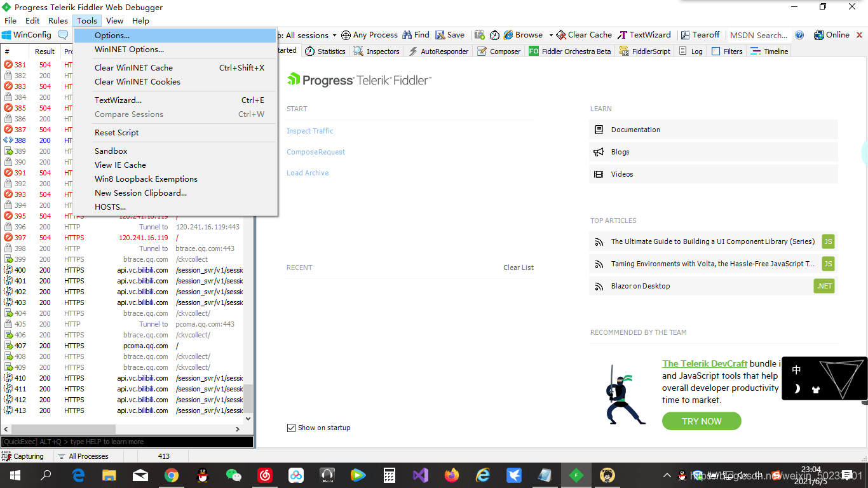
Task: Clear Cache in the toolbar
Action: 584,35
